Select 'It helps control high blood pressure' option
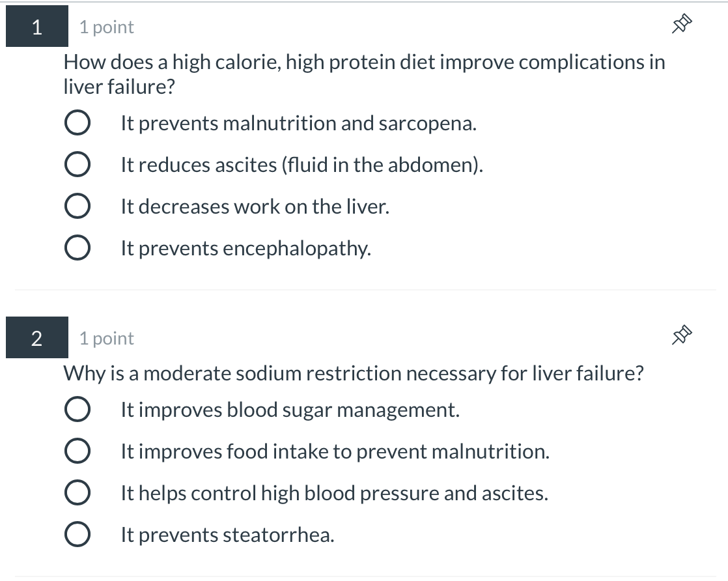This screenshot has height=581, width=728. [77, 494]
